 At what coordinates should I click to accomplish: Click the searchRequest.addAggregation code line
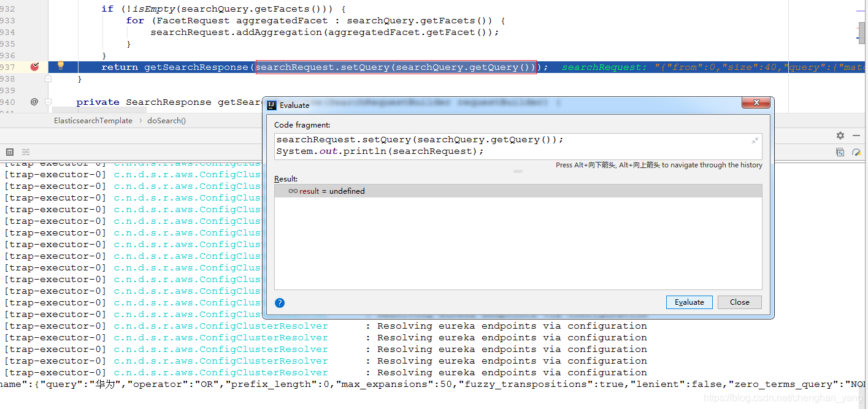pos(325,32)
